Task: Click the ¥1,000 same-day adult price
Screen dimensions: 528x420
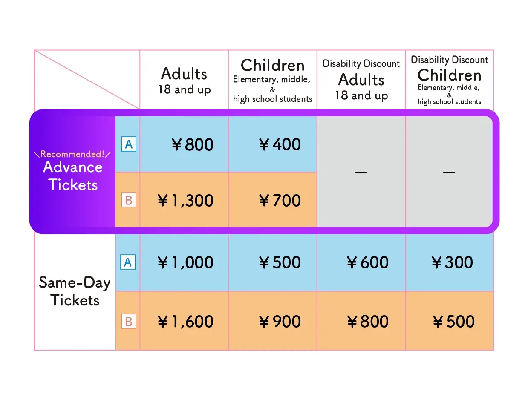Action: [185, 262]
